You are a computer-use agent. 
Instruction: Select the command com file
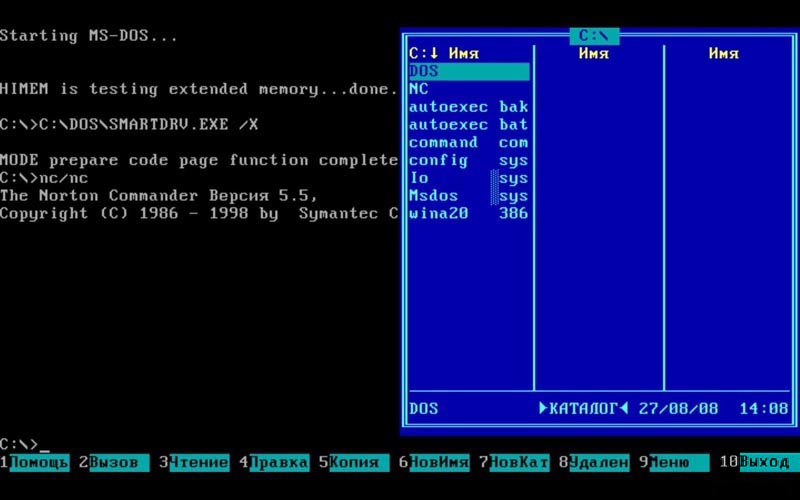[x=469, y=142]
